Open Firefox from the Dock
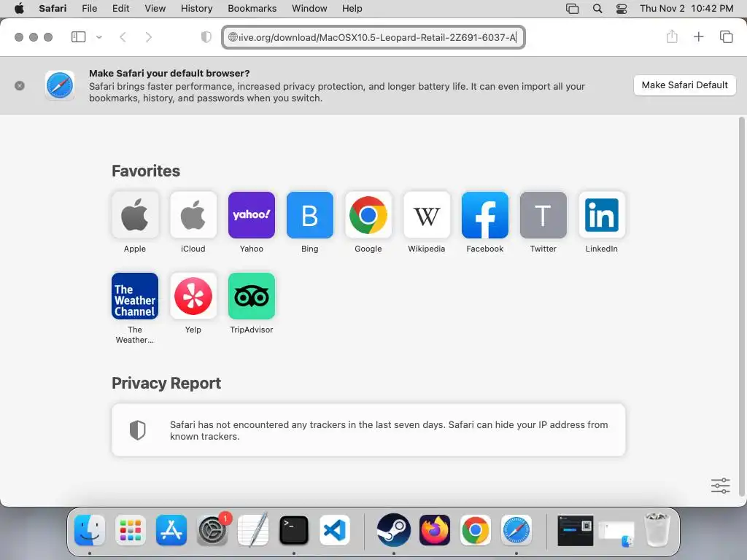 [x=435, y=530]
